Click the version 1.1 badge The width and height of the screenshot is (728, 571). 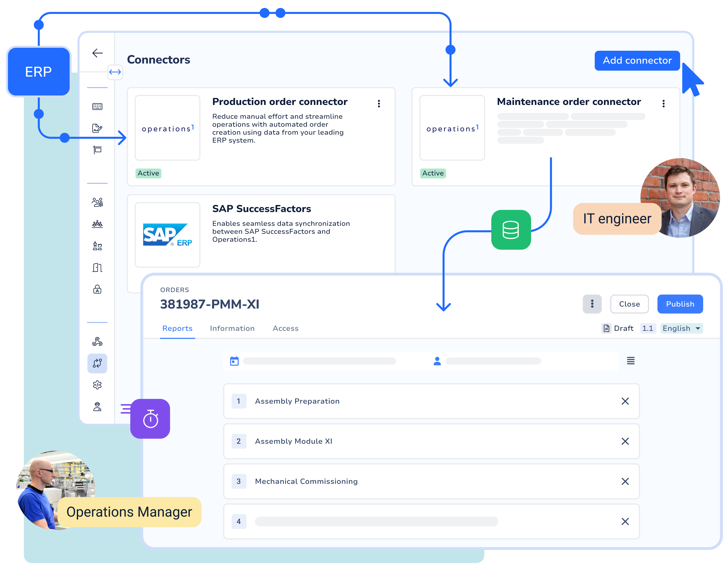647,328
